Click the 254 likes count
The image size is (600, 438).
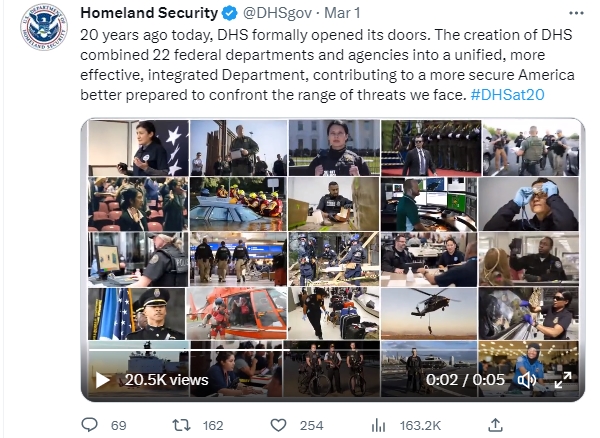coord(311,425)
